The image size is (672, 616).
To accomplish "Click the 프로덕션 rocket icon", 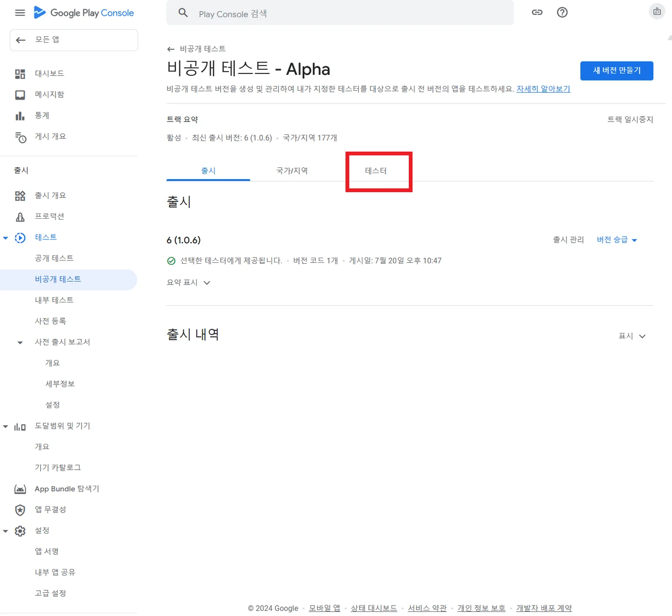I will coord(20,217).
